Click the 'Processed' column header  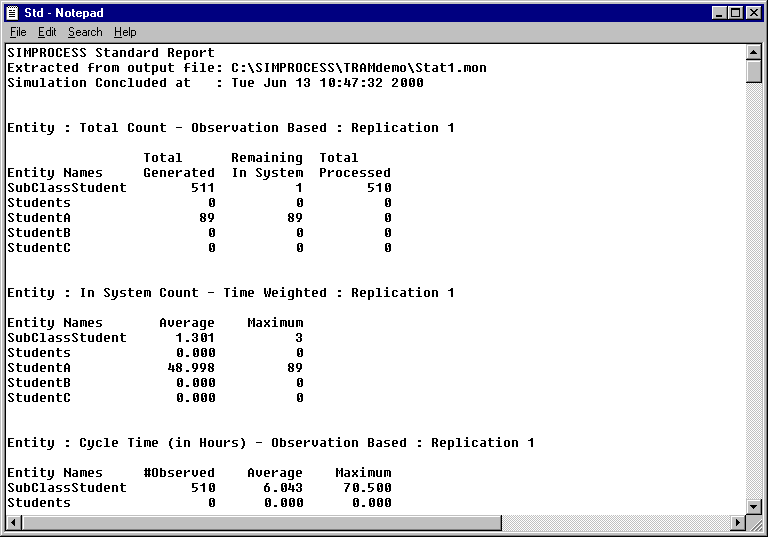click(x=355, y=172)
